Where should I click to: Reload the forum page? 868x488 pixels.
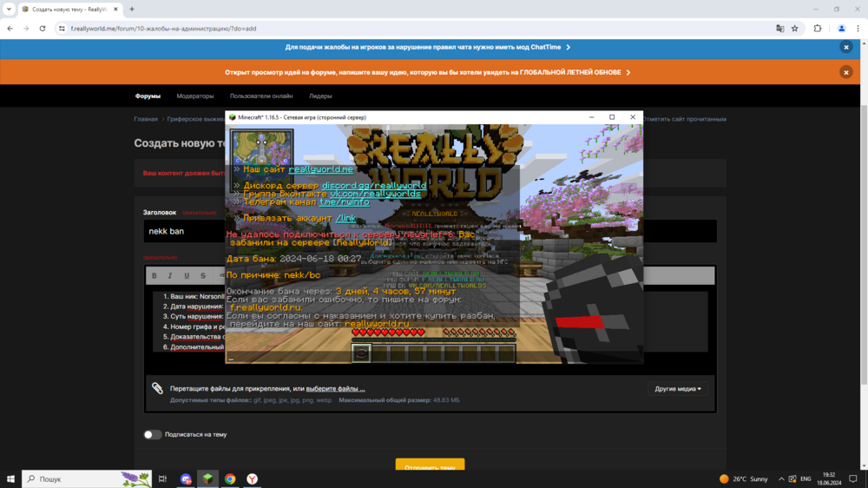42,29
